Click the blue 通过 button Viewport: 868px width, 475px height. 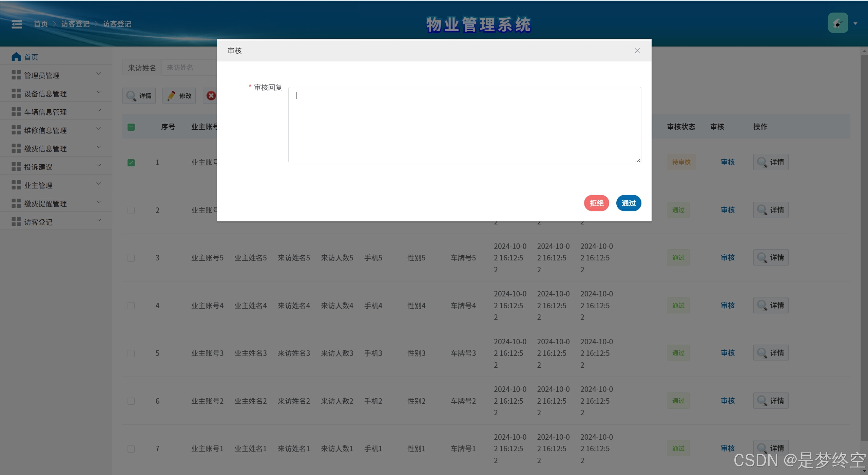tap(628, 203)
